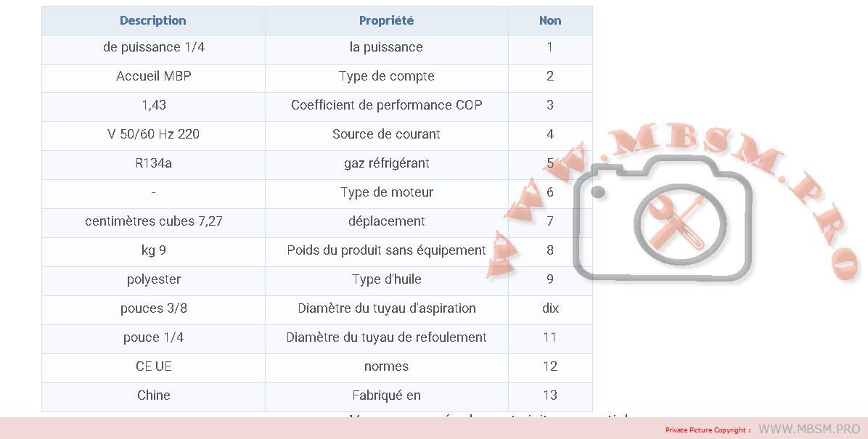The width and height of the screenshot is (868, 439).
Task: Select the Chine cell
Action: [153, 395]
